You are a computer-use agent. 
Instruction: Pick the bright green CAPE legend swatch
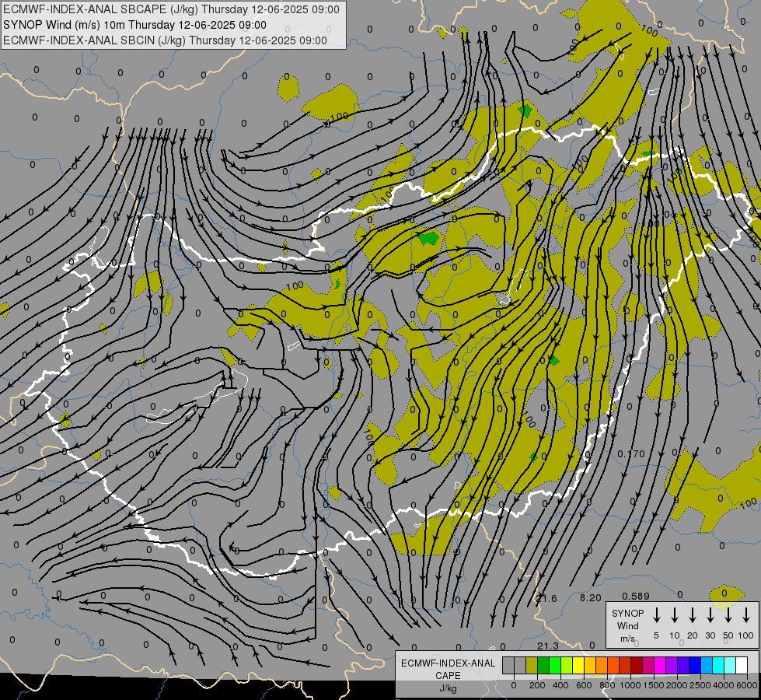pyautogui.click(x=555, y=665)
